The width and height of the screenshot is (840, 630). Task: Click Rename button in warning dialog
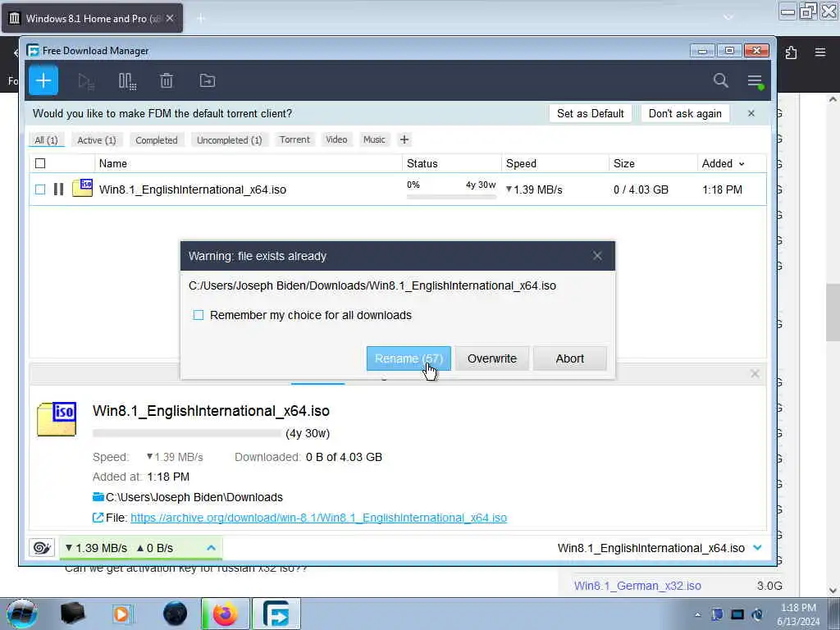pyautogui.click(x=409, y=358)
